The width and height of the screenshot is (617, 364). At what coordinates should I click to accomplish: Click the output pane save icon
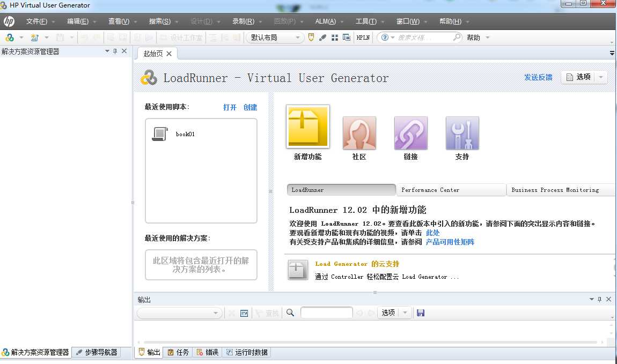pyautogui.click(x=421, y=313)
